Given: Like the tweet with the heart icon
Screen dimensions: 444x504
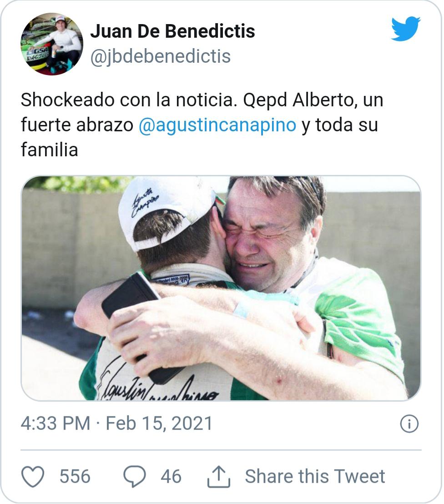Looking at the screenshot, I should point(32,476).
